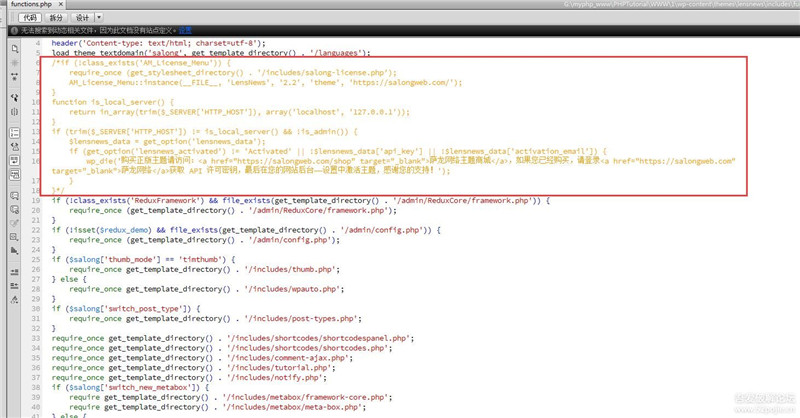The image size is (800, 418).
Task: Click the metabox/framework-core.php require line
Action: (x=231, y=398)
